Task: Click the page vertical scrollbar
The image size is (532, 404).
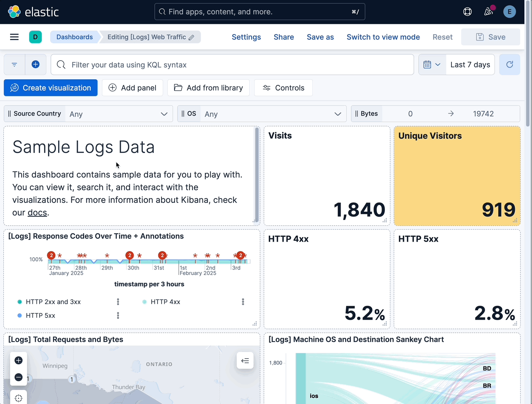Action: click(x=527, y=63)
